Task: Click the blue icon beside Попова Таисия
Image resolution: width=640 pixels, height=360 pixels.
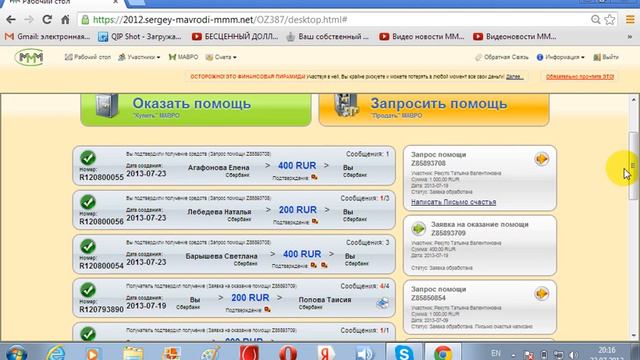Action: 382,303
